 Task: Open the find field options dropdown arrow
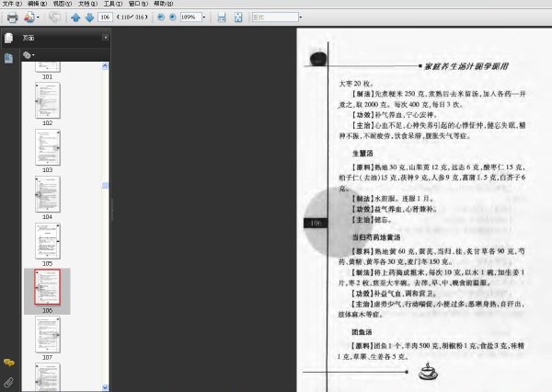pyautogui.click(x=300, y=17)
